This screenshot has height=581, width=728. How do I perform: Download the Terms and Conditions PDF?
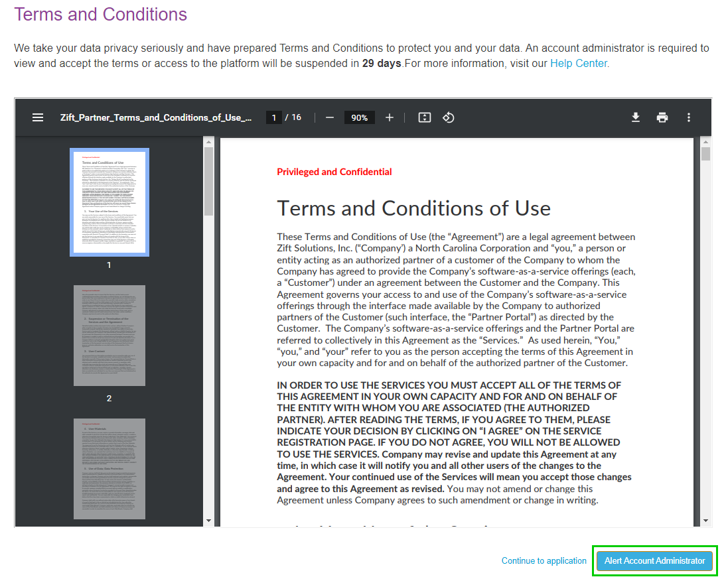click(x=636, y=117)
